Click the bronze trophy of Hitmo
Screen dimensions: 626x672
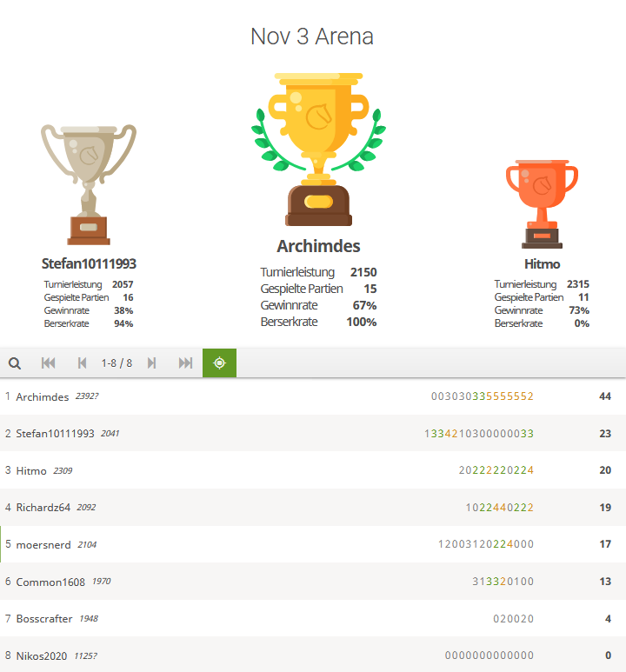click(542, 204)
